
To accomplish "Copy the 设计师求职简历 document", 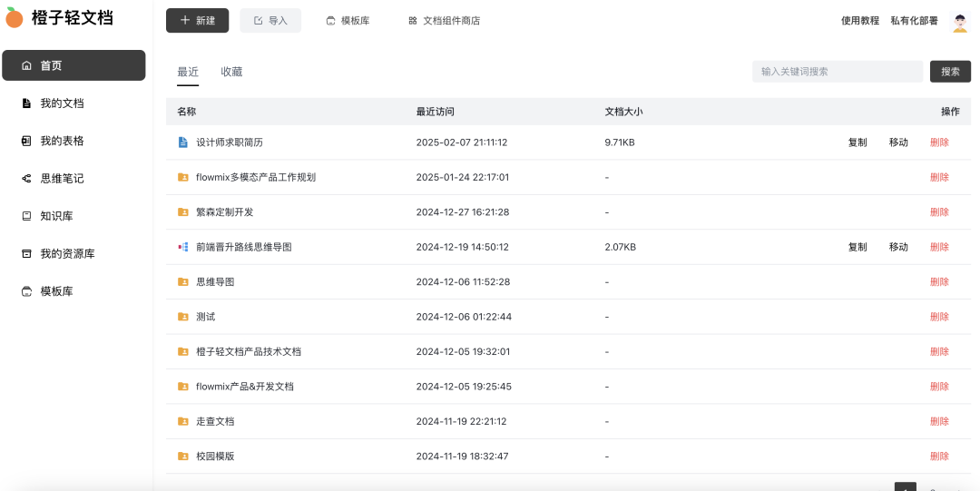I will click(857, 142).
